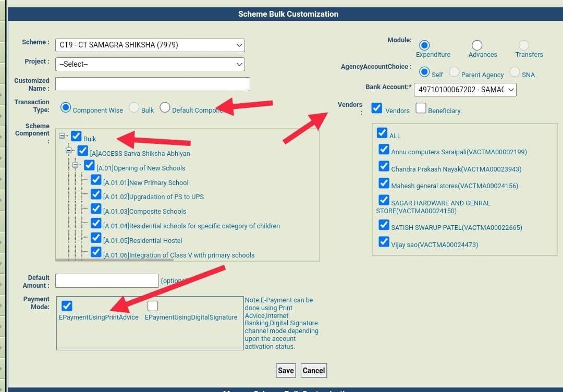Collapse the ACCESS Sarva Shiksha Abhiyan node

(70, 151)
